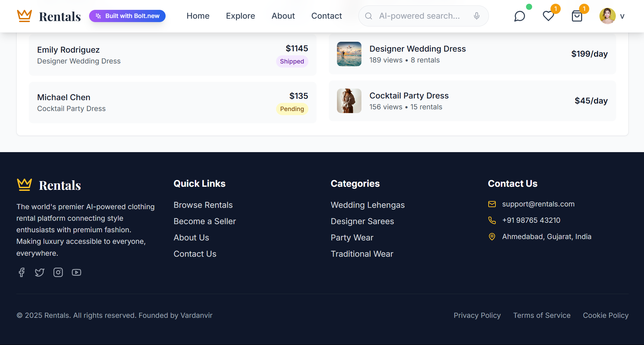This screenshot has height=345, width=644.
Task: Click the "156 views • 15 rentals" stats
Action: (x=406, y=107)
